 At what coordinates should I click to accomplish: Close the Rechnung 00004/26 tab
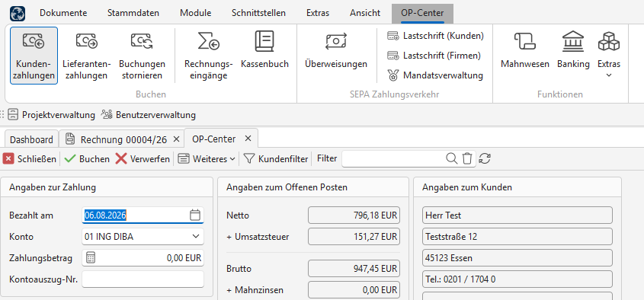coord(176,139)
